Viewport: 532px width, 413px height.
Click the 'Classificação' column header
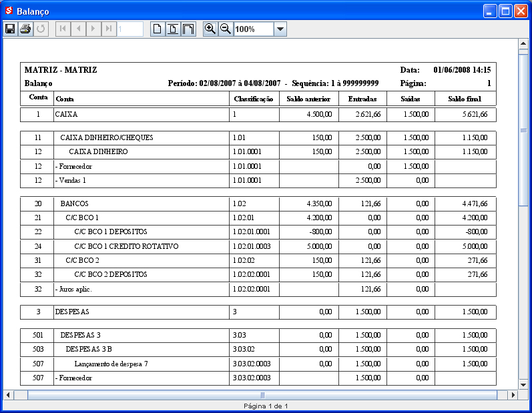tap(254, 99)
